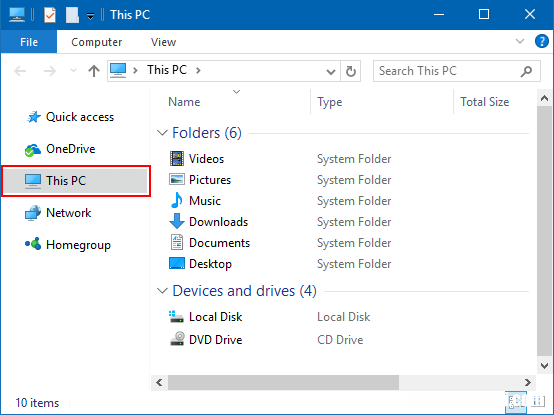Collapse the Folders (6) group

[x=162, y=133]
